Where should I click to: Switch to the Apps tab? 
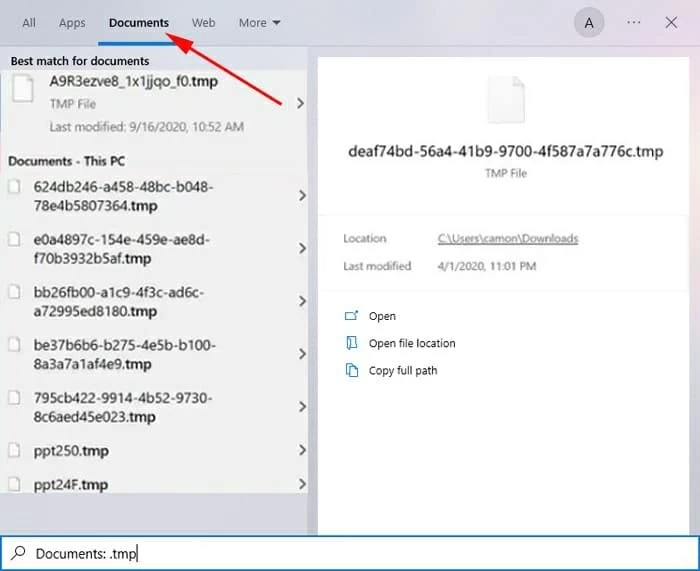pyautogui.click(x=72, y=23)
